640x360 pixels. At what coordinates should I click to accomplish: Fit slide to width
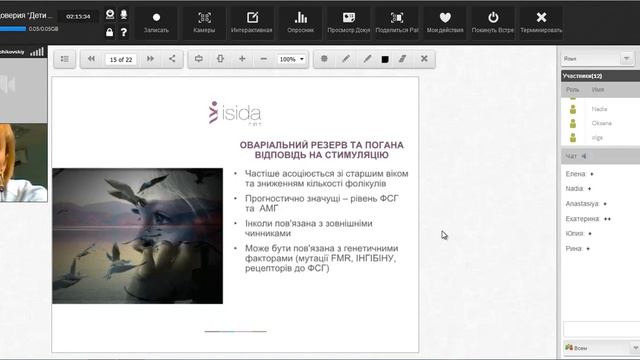[199, 59]
